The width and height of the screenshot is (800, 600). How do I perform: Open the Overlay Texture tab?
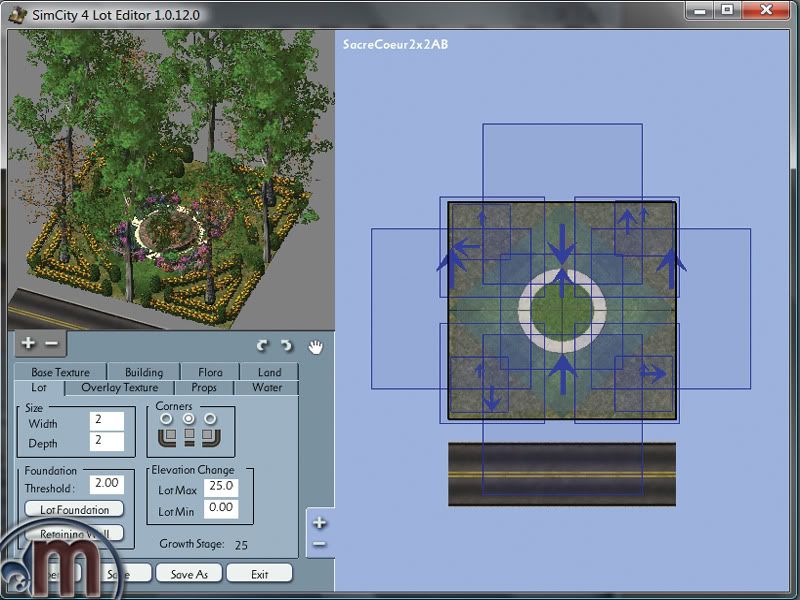[120, 388]
